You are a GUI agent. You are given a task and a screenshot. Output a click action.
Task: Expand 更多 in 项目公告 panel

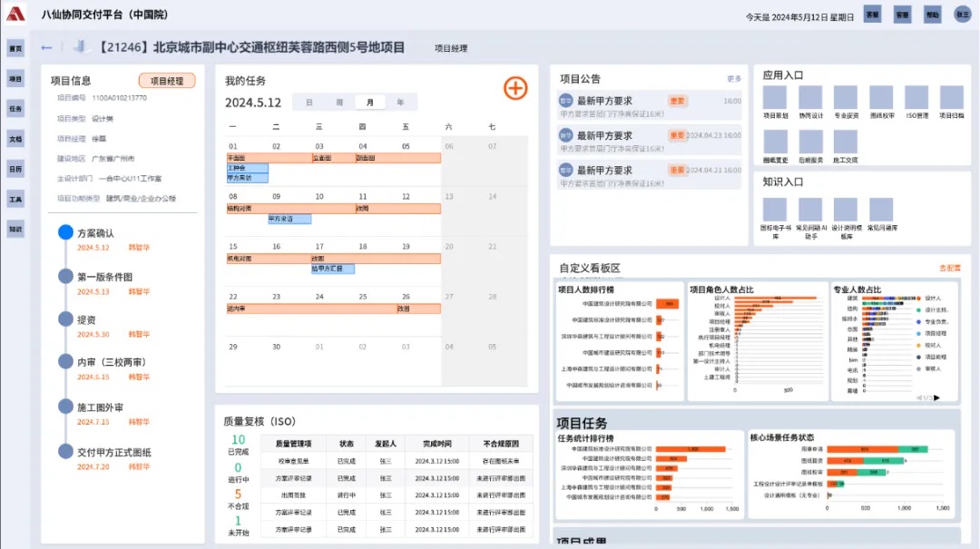click(x=734, y=79)
